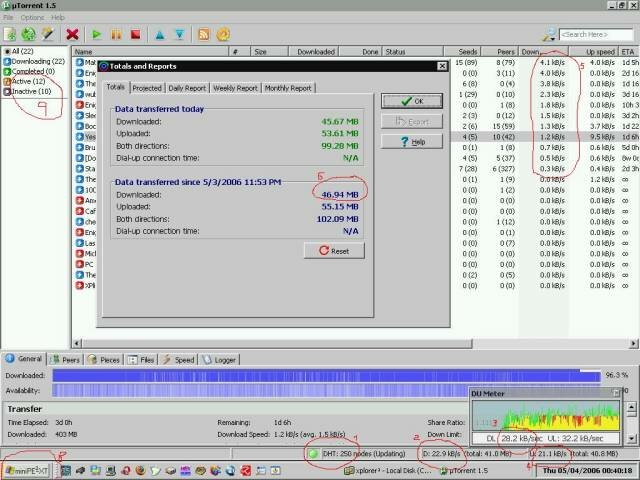
Task: Switch to the Weekly Report tab
Action: pyautogui.click(x=235, y=88)
